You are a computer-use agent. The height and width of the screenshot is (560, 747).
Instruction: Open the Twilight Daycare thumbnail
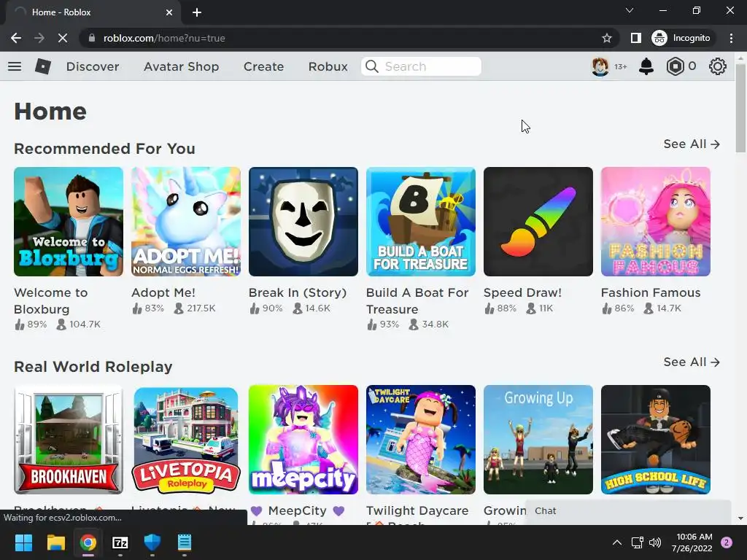click(x=421, y=440)
